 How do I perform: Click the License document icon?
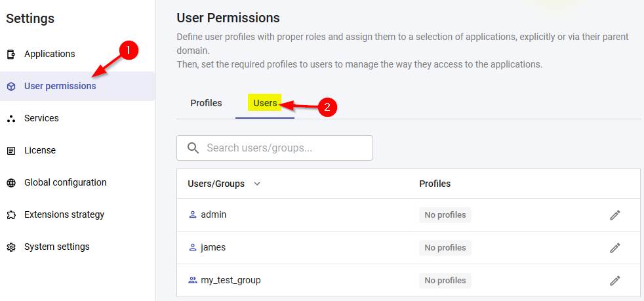11,151
